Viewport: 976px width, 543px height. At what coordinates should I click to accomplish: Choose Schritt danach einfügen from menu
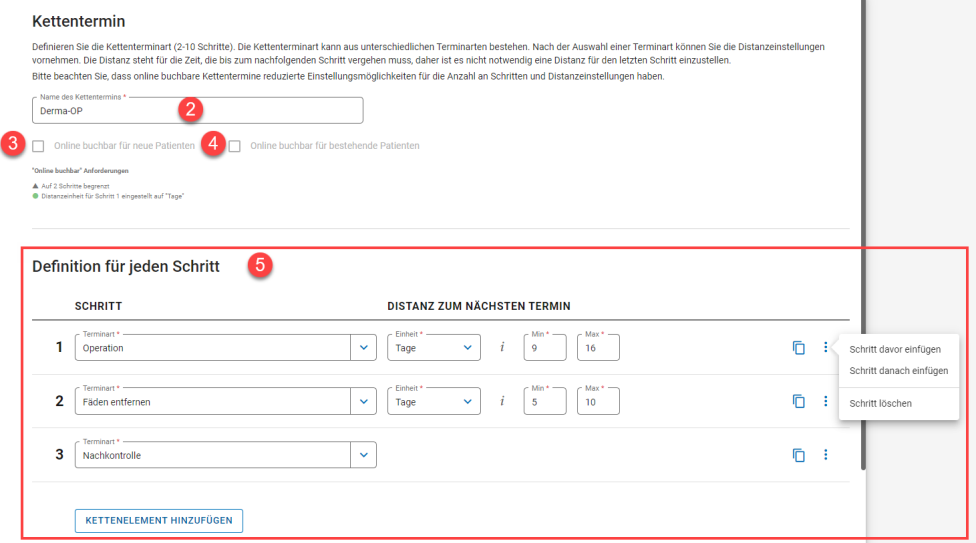[x=898, y=371]
